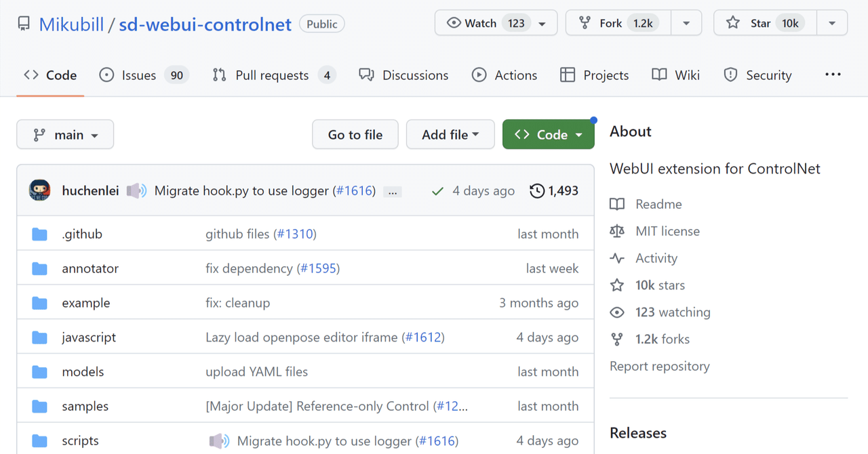Click huchenlei's profile avatar
Screen dimensions: 868x454
[39, 190]
